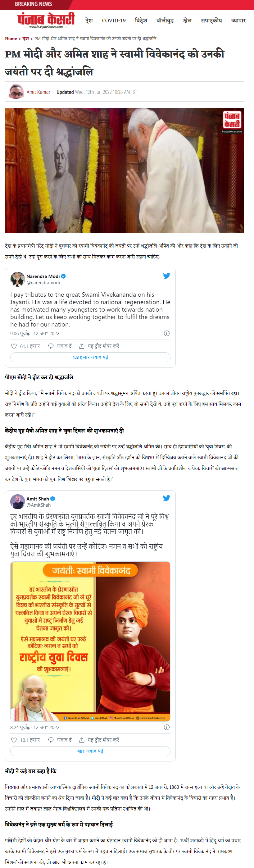Open the info icon on Amit Shah's tweet
The image size is (254, 868).
pyautogui.click(x=166, y=727)
